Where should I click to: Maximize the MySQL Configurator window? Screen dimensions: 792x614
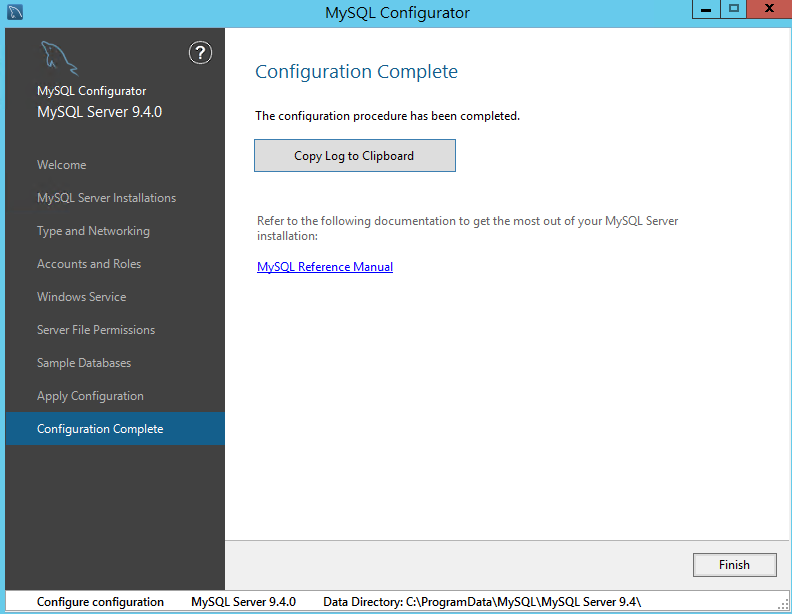point(733,9)
